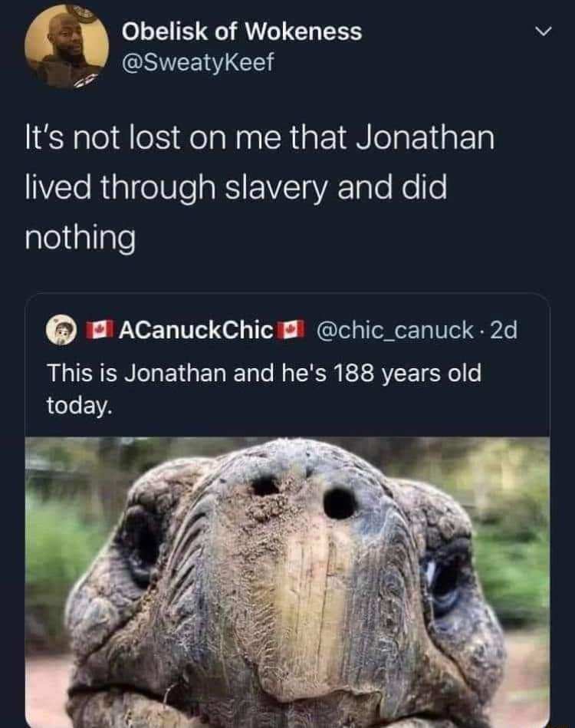Click the word today in quoted tweet
Screen dimensions: 575x728
(x=79, y=405)
